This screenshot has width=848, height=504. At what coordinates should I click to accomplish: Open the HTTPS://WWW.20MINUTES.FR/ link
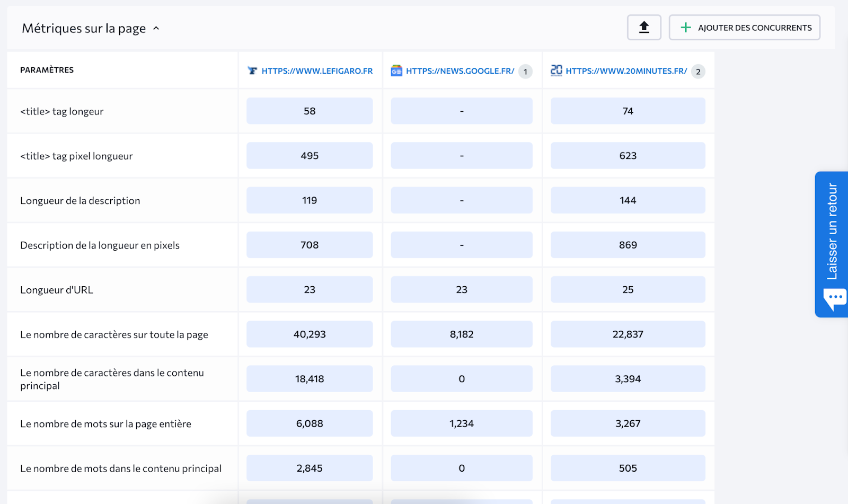pyautogui.click(x=626, y=71)
